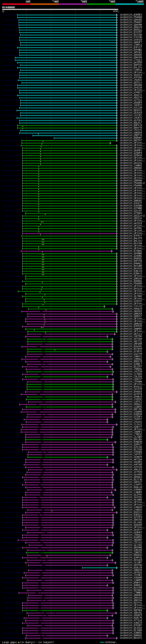The image size is (146, 644).
Task: Click the label UniRef100_Q8GUA9
Action: (x=131, y=85)
